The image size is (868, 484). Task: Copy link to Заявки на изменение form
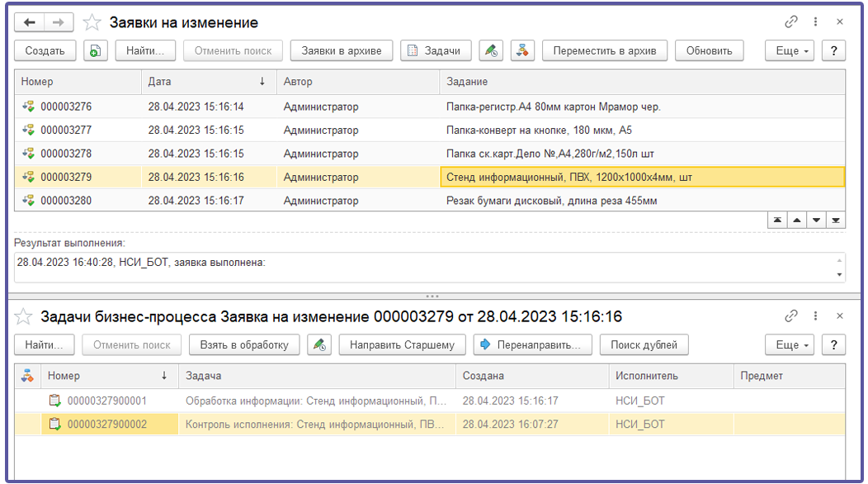click(x=791, y=21)
